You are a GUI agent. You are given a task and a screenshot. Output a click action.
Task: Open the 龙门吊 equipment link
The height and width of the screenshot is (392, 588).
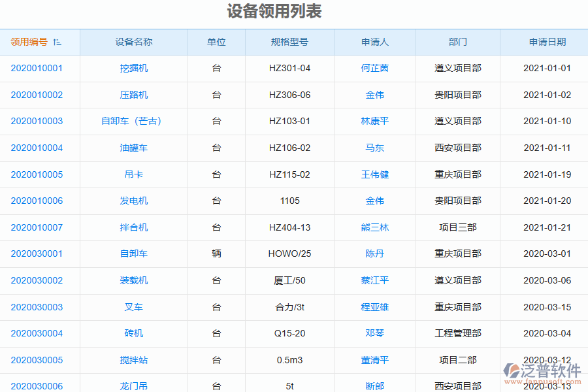tap(133, 386)
